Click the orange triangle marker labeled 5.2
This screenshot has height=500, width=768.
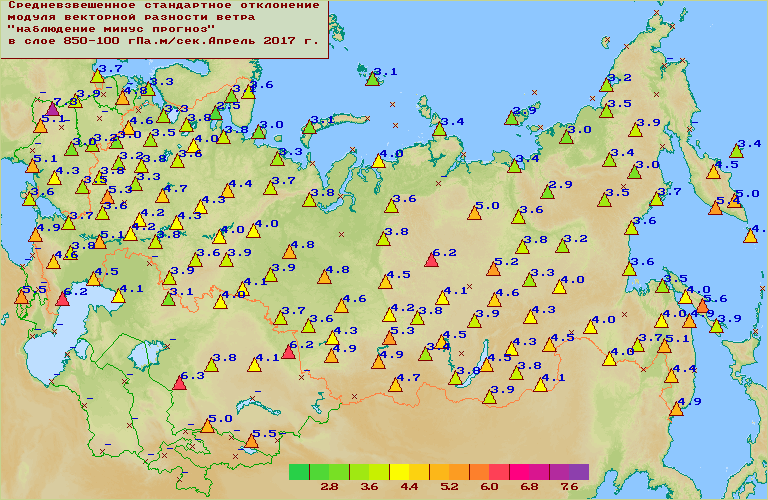tap(493, 268)
